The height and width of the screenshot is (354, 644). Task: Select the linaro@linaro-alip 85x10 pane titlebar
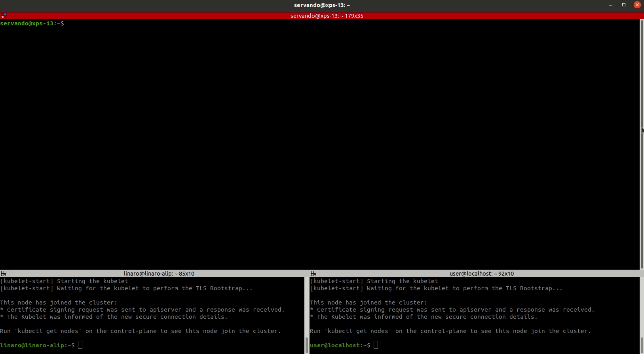(x=159, y=274)
